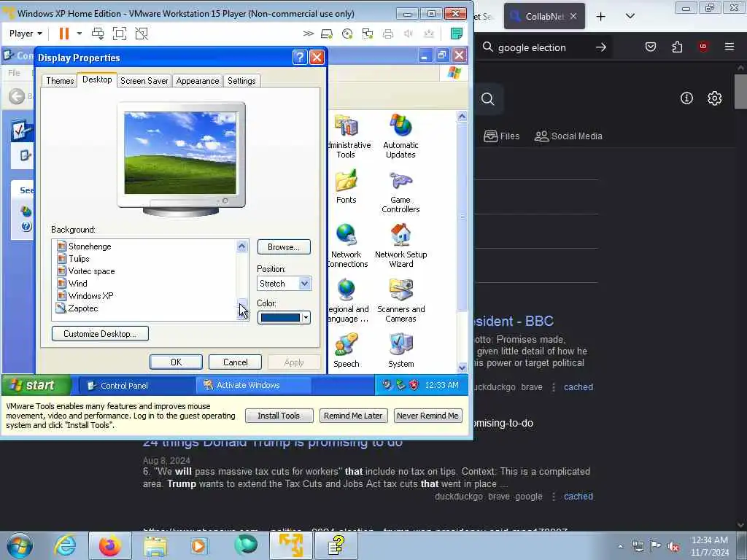Click the XP start button
The image size is (747, 560).
36,385
